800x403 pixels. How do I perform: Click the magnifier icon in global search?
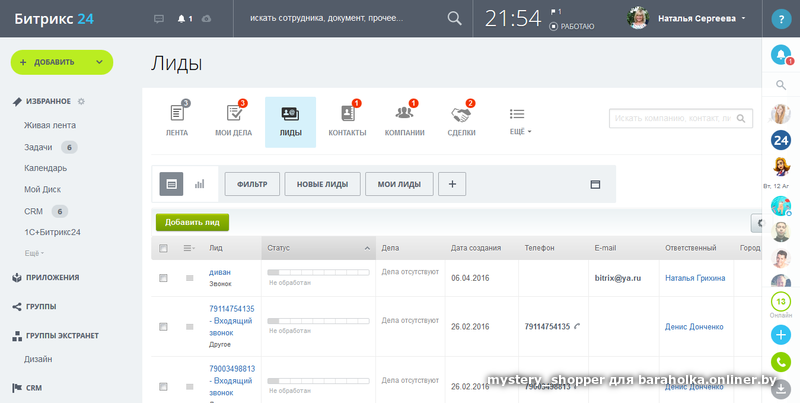(454, 18)
